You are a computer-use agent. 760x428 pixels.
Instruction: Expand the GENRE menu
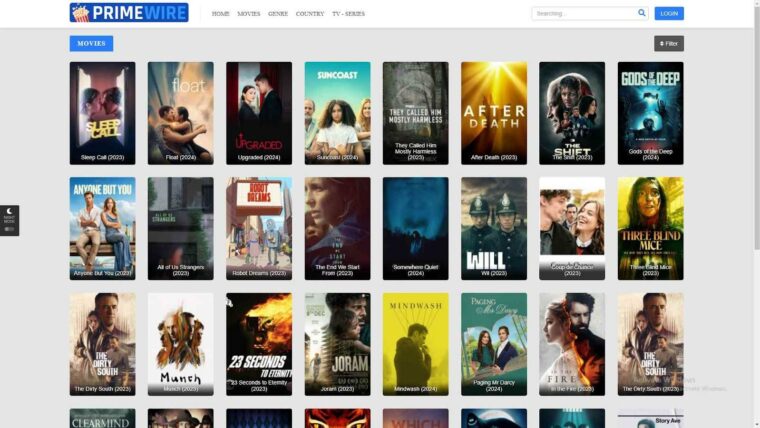(x=278, y=14)
